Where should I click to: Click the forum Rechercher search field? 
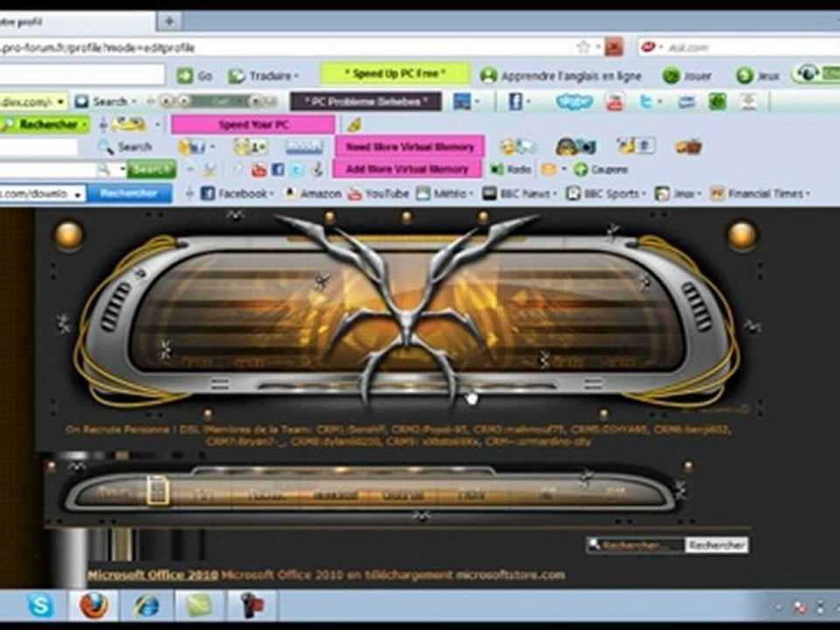pyautogui.click(x=635, y=545)
